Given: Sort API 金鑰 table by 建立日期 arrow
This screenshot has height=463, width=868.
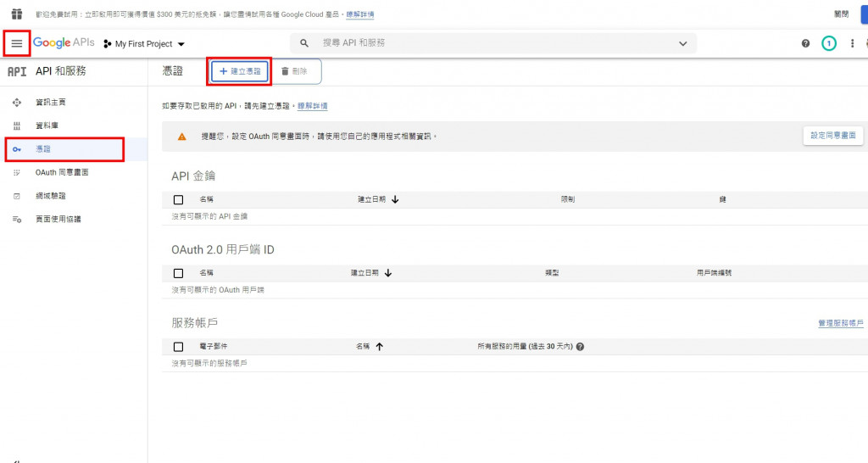Looking at the screenshot, I should point(395,199).
